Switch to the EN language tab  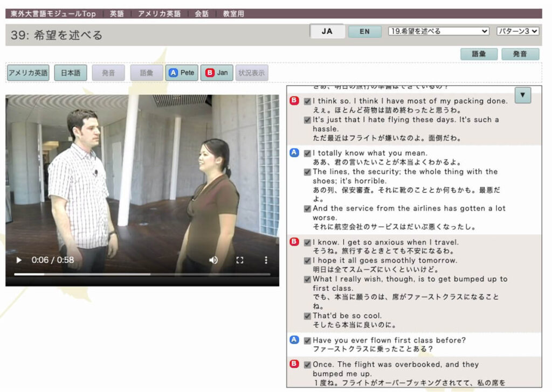point(364,32)
